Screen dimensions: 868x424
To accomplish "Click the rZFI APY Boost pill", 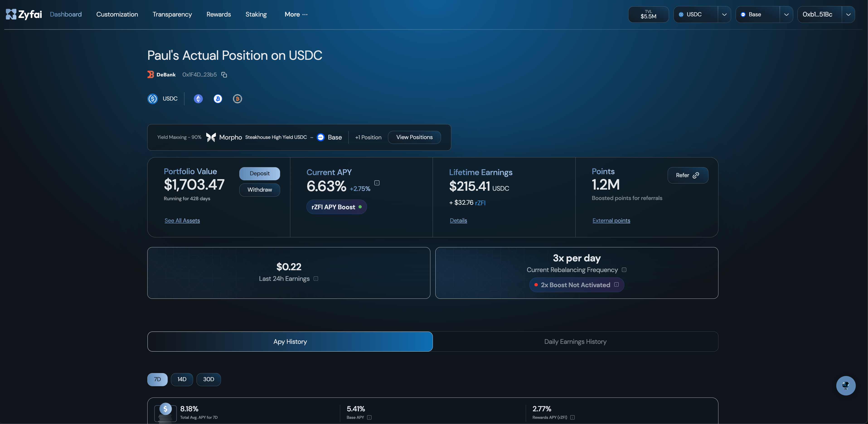I will pos(336,207).
